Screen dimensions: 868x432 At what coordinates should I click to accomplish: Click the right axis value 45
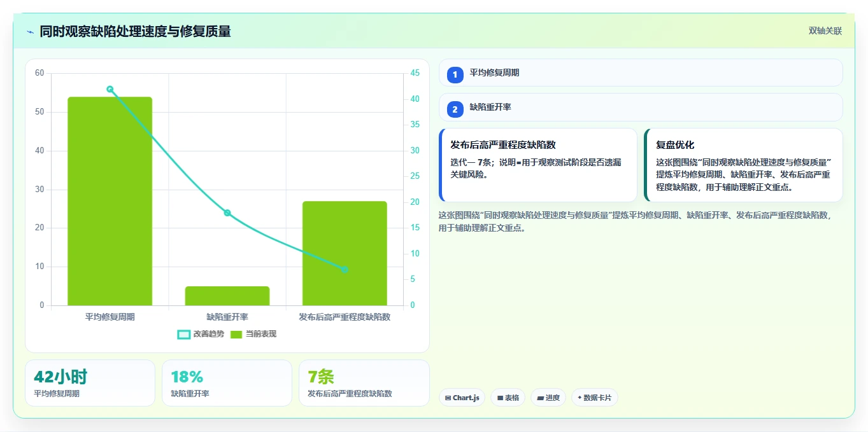tap(415, 73)
